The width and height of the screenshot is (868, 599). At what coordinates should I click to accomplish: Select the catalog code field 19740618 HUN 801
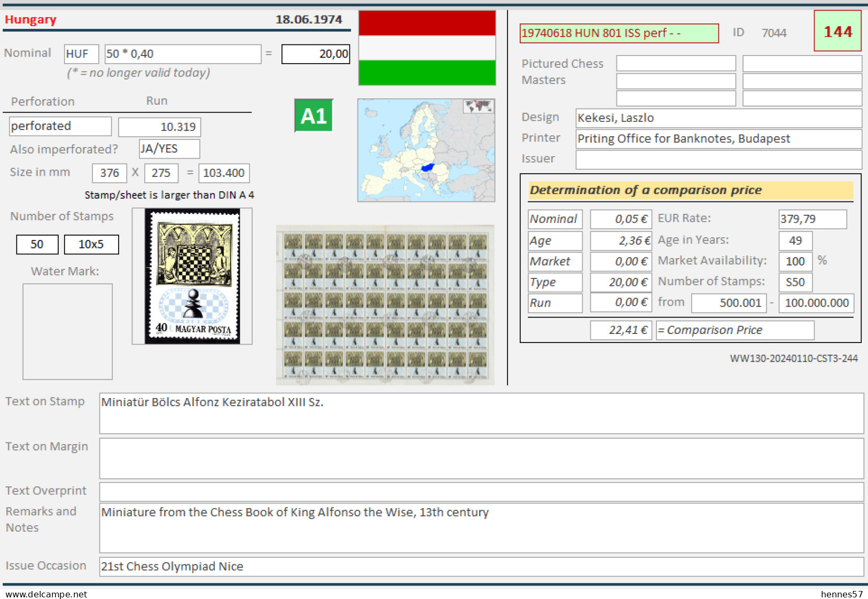click(619, 33)
